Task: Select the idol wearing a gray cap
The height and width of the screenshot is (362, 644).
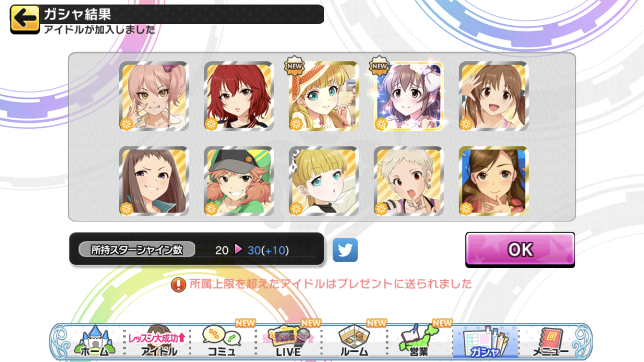Action: [x=238, y=182]
